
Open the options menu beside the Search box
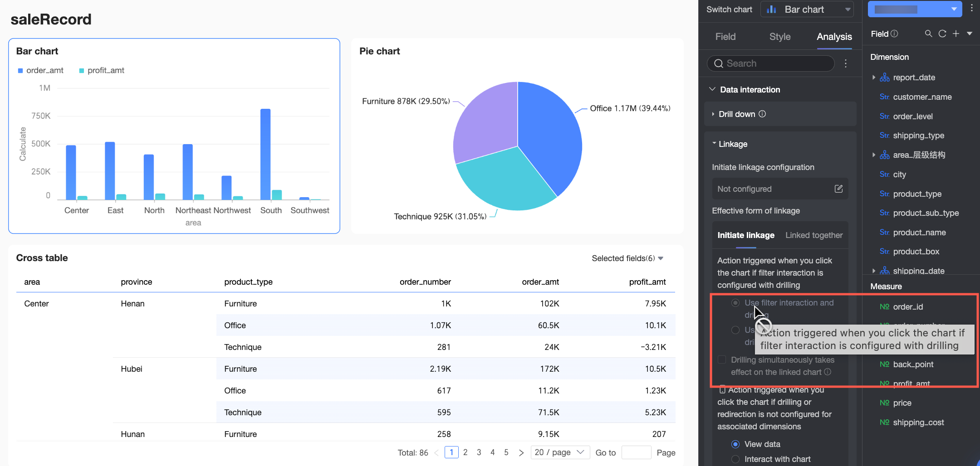click(x=846, y=63)
